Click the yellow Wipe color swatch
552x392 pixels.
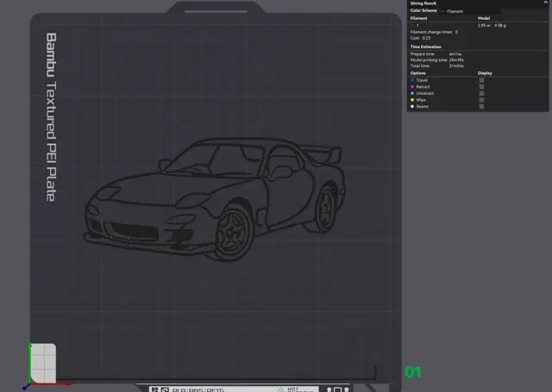click(412, 100)
